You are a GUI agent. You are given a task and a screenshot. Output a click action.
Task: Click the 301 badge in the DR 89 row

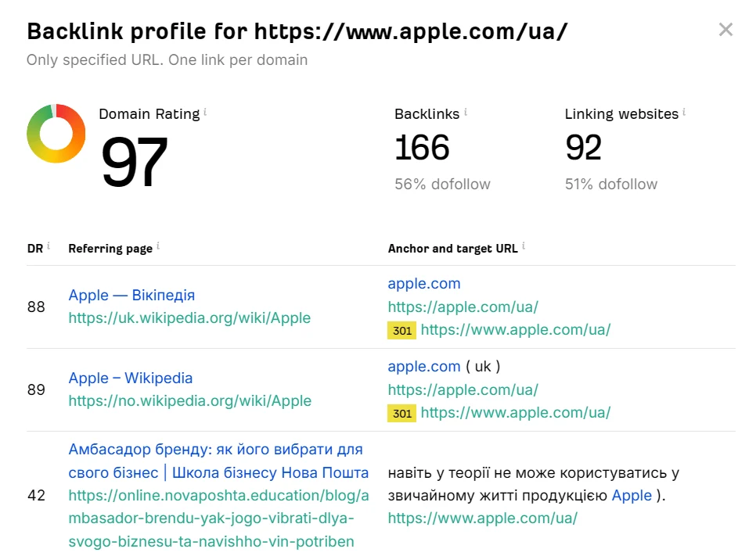coord(401,414)
